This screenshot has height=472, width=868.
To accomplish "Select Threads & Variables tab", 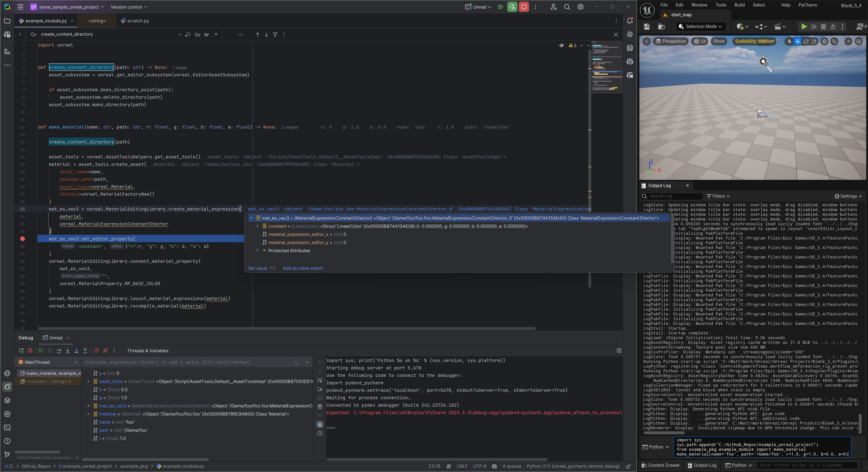I will [148, 350].
